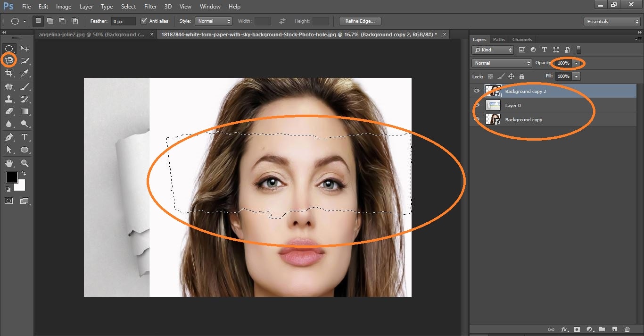The height and width of the screenshot is (336, 644).
Task: Select the Eyedropper tool
Action: pos(25,73)
